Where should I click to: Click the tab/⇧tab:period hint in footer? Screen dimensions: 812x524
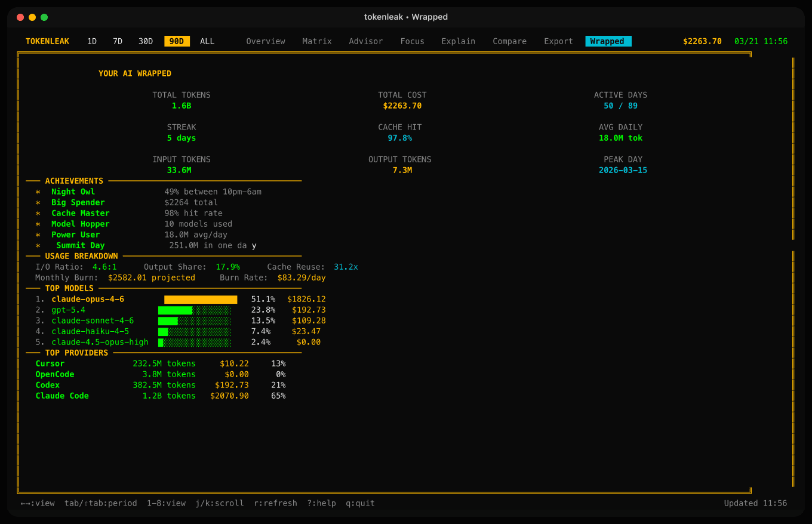[101, 503]
